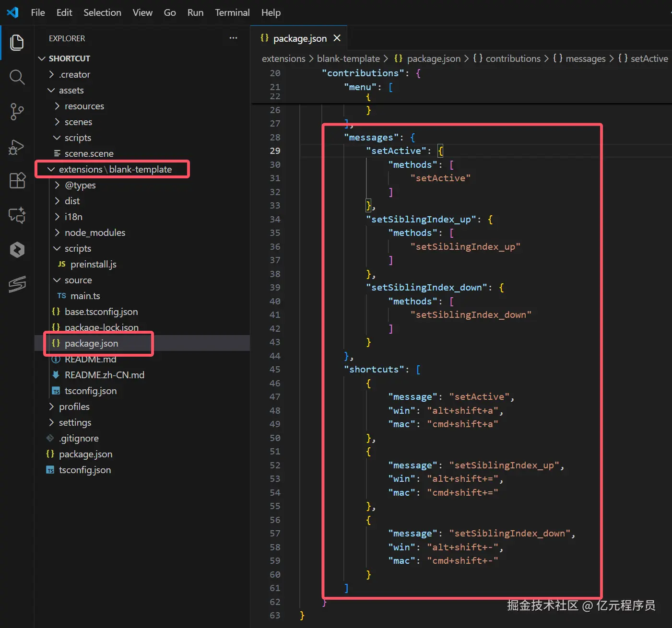Select the root-level tsconfig.json file
Viewport: 672px width, 628px height.
142,470
